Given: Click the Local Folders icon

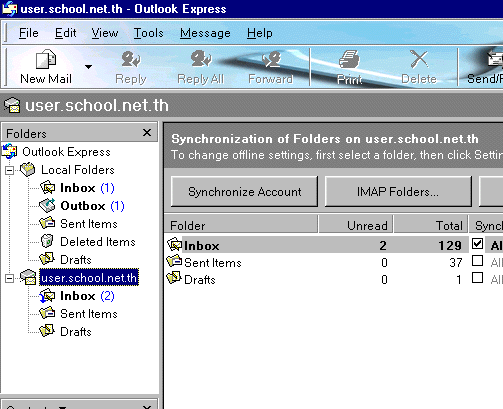Looking at the screenshot, I should 27,169.
